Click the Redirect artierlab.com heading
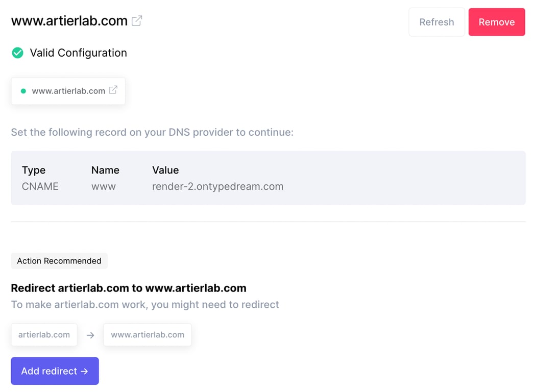 click(x=129, y=288)
